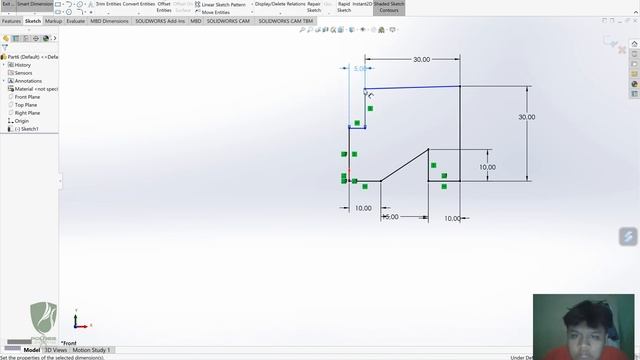The image size is (640, 360).
Task: Open View Settings monitor icon
Action: 393,30
